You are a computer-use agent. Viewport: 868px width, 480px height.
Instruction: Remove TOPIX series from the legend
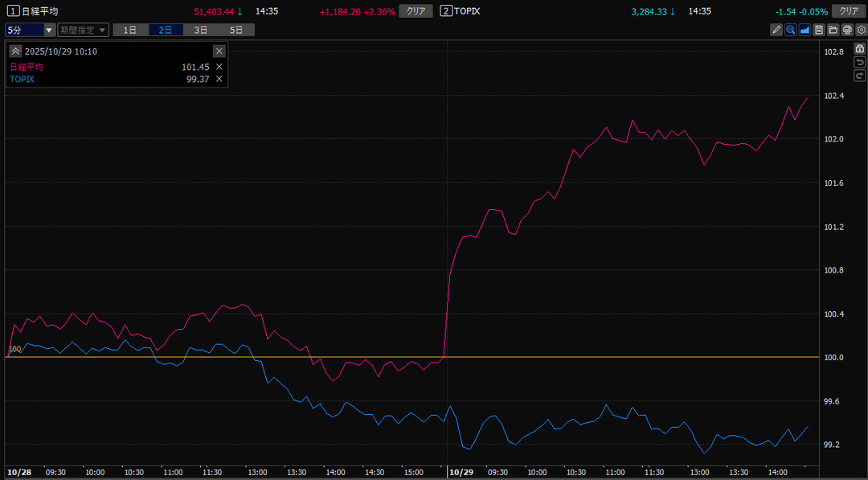point(219,79)
